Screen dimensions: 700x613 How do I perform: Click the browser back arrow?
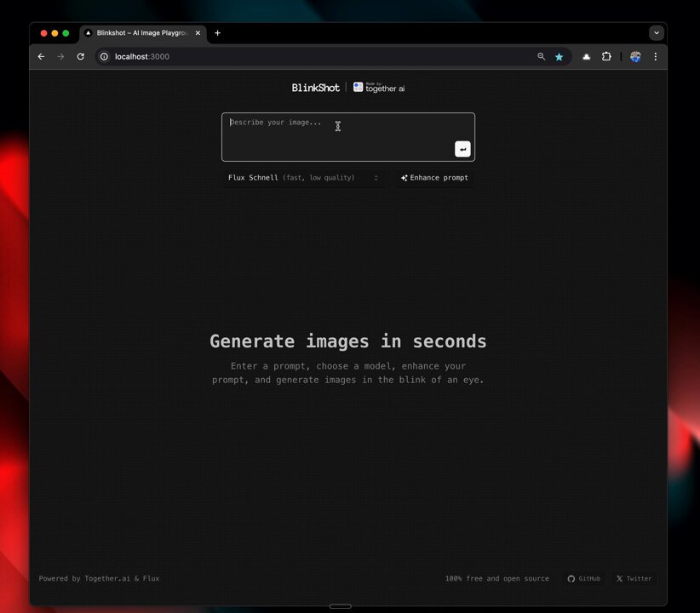pyautogui.click(x=41, y=57)
